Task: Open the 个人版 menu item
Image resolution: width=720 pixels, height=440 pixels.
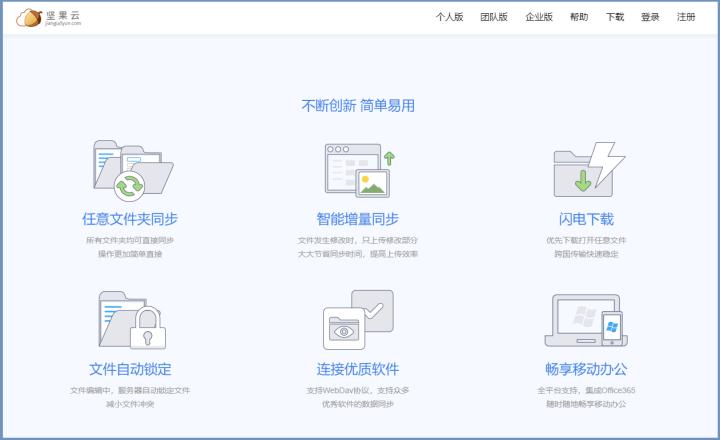Action: click(x=450, y=17)
